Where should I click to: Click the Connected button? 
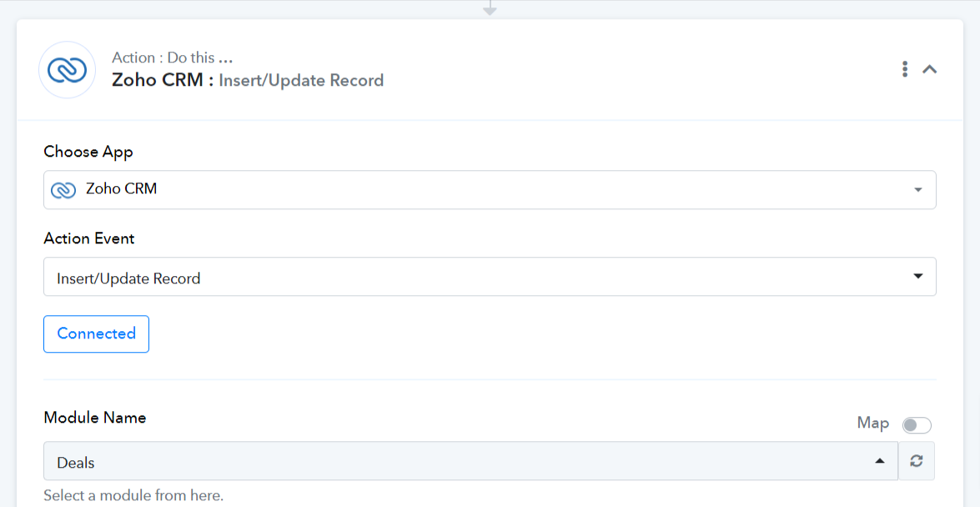(96, 334)
